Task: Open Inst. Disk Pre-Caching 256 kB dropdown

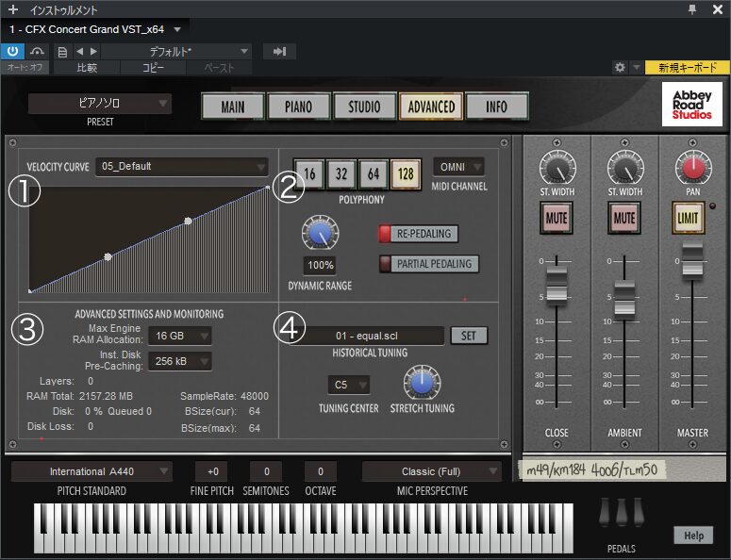Action: pyautogui.click(x=180, y=361)
